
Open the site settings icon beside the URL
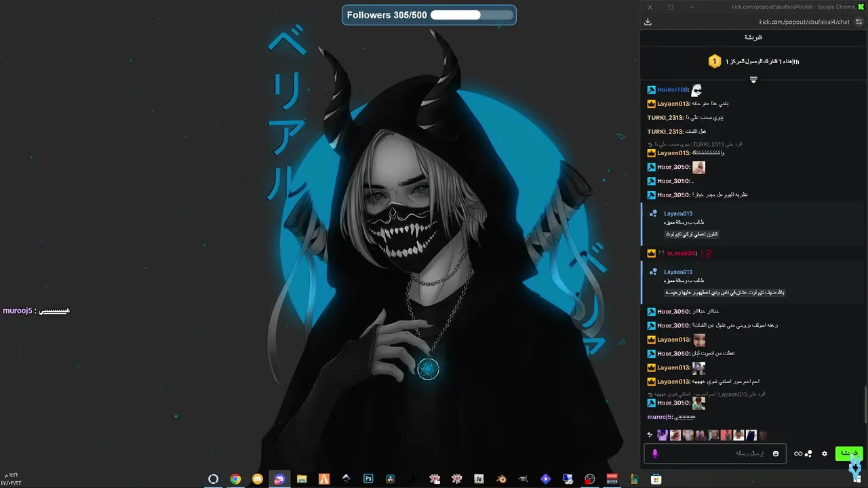click(859, 22)
